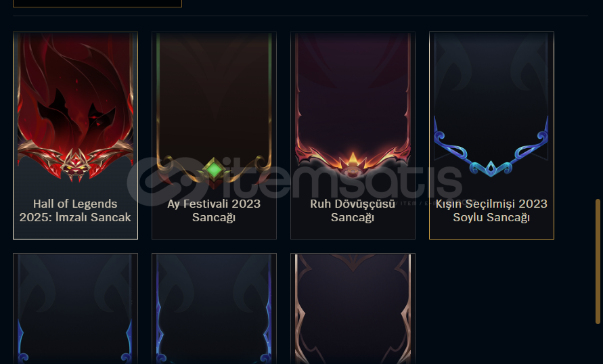Select the Hall of Legends 2025: İmzalı Sancak card

(x=75, y=135)
